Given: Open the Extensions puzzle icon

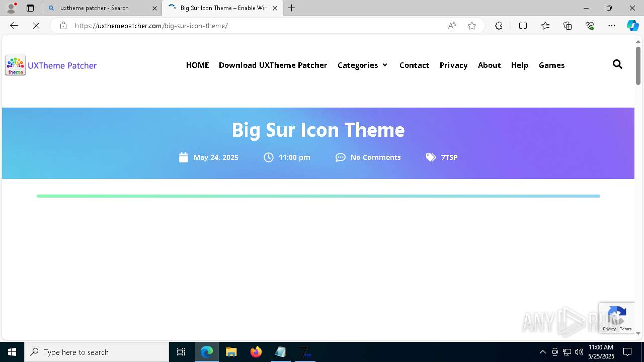Looking at the screenshot, I should (x=499, y=26).
